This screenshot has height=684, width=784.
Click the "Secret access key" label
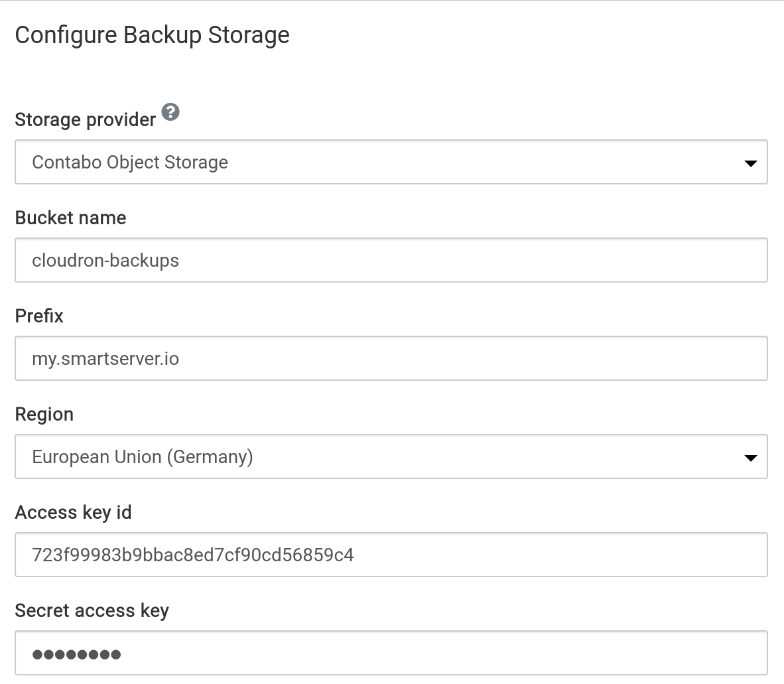(x=92, y=610)
